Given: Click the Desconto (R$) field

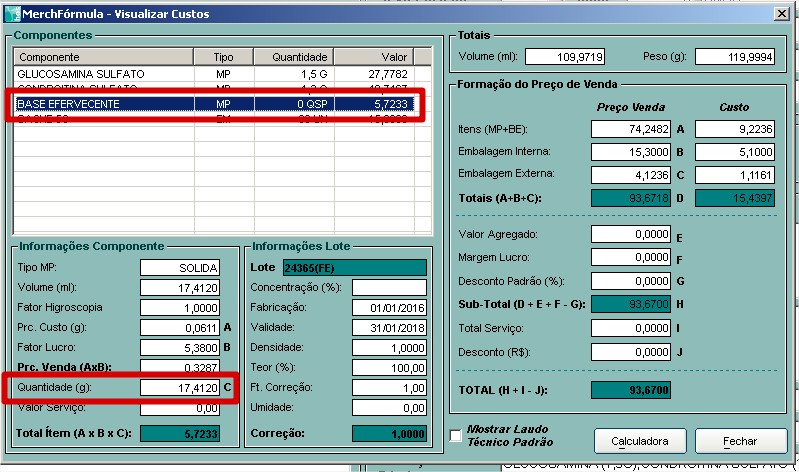Looking at the screenshot, I should coord(631,352).
